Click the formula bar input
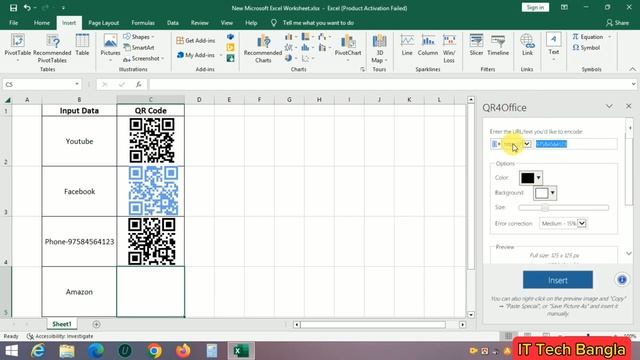 click(x=390, y=84)
